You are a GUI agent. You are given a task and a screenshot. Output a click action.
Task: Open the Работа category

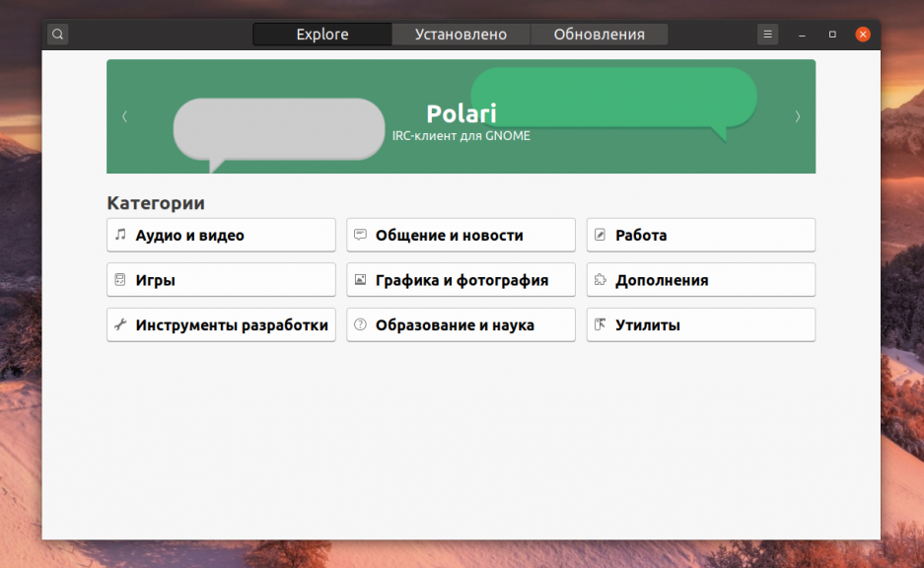pos(700,235)
